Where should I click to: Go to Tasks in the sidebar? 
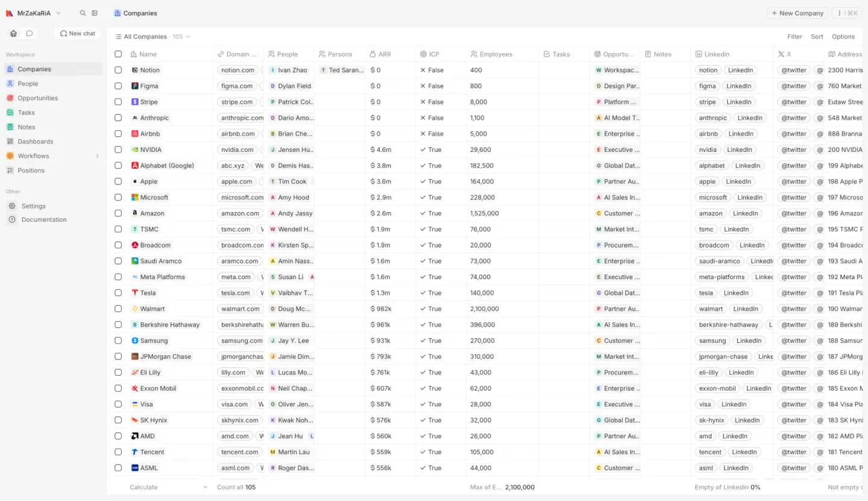(26, 113)
